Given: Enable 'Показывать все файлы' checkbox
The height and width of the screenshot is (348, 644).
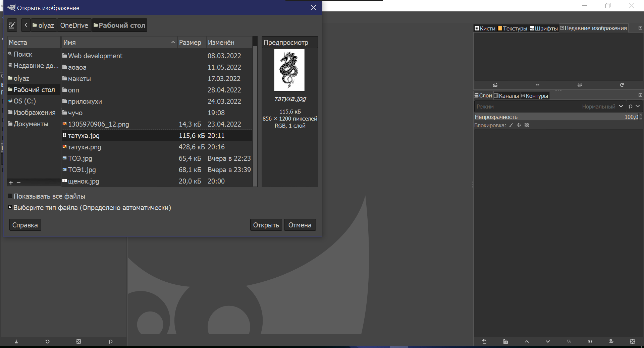Looking at the screenshot, I should click(x=10, y=196).
